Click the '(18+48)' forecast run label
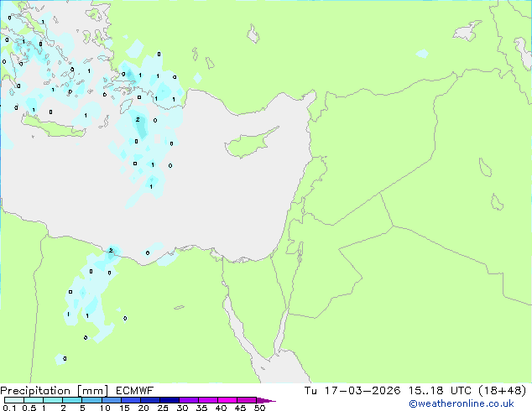532x411 pixels. tap(502, 391)
